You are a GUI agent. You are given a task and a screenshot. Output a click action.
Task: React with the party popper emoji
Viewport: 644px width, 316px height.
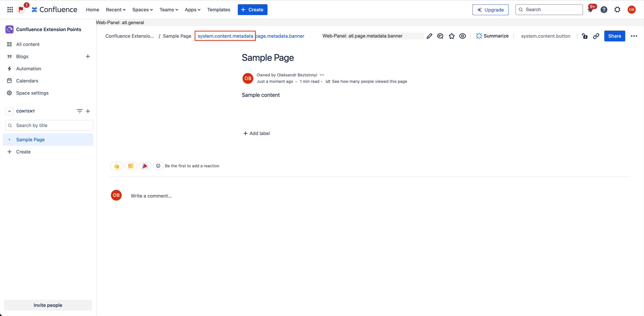click(145, 166)
